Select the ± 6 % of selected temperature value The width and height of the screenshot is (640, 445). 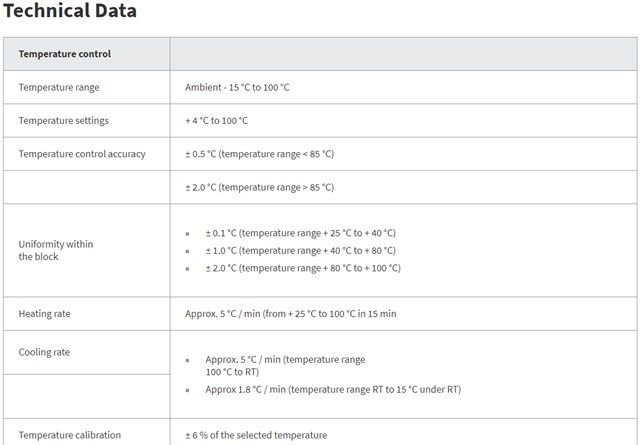click(x=255, y=435)
